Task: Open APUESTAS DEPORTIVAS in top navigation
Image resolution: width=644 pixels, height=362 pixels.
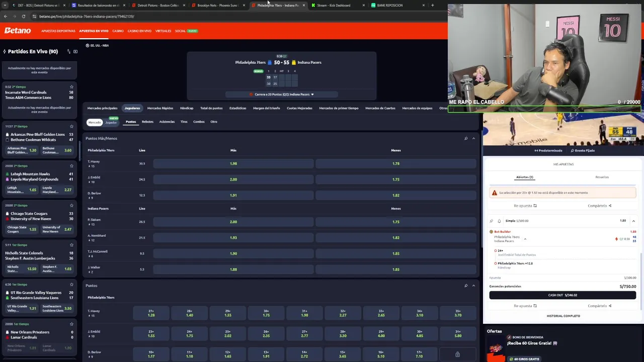Action: coord(58,31)
